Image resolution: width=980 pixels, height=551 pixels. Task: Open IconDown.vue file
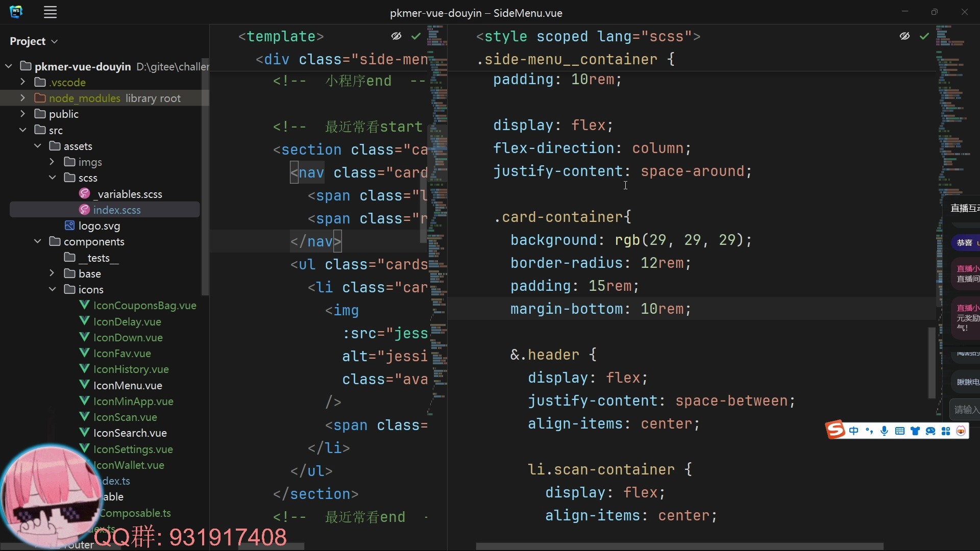pos(128,337)
